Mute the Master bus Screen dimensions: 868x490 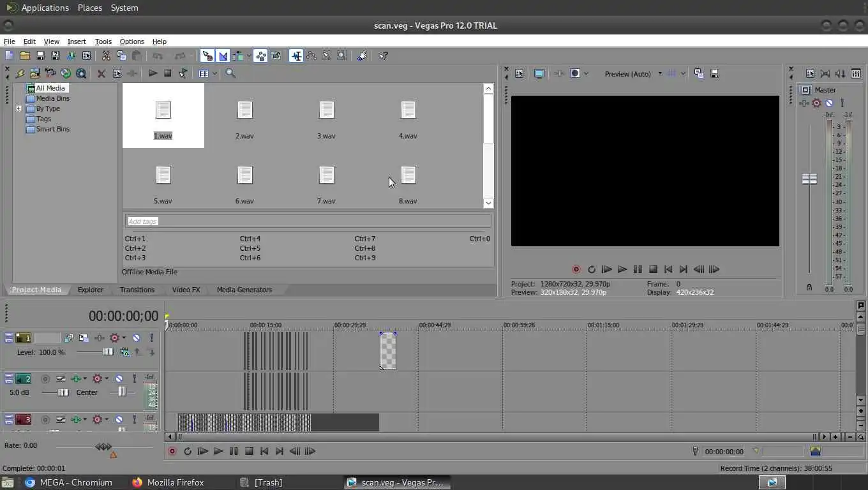tap(828, 103)
